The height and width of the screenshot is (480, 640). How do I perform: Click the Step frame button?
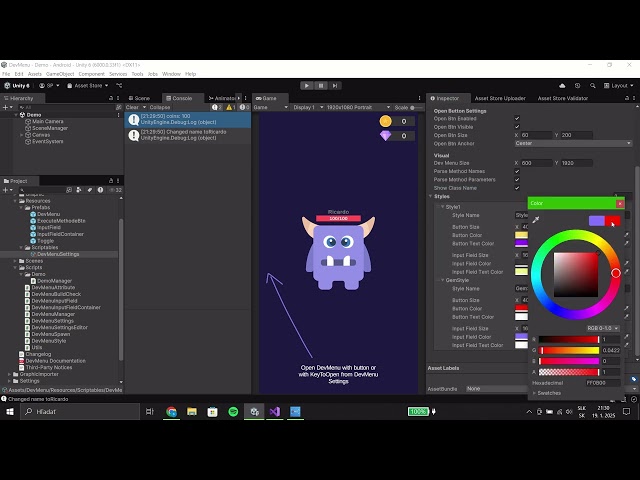(335, 86)
